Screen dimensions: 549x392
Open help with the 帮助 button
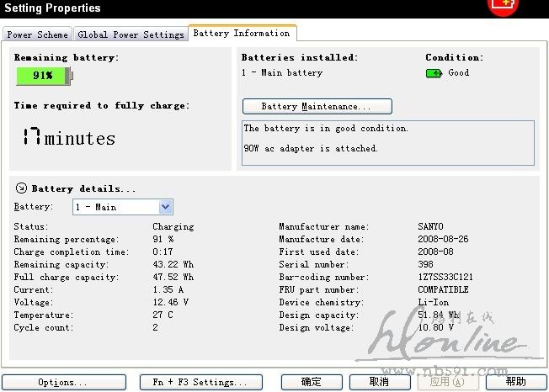516,383
